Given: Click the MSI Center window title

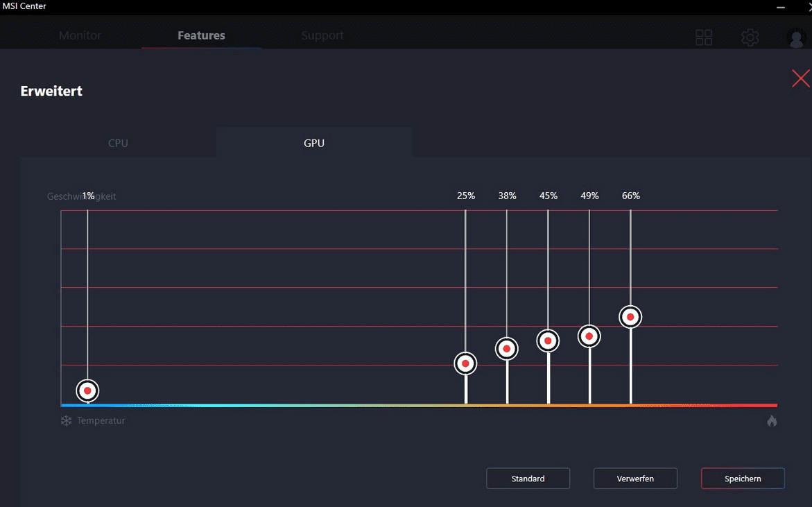Looking at the screenshot, I should [x=24, y=6].
